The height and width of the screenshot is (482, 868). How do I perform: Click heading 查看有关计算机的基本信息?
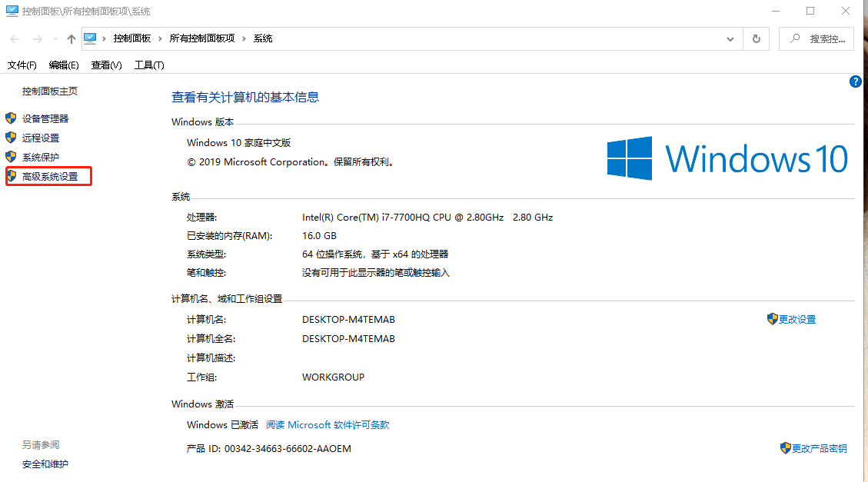coord(245,98)
